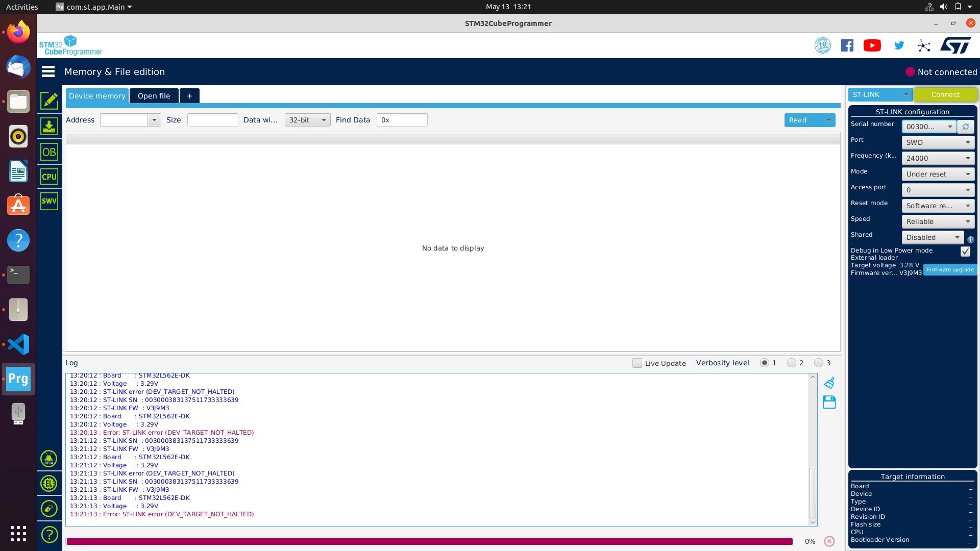Add a new tab with plus
The image size is (980, 551).
189,96
